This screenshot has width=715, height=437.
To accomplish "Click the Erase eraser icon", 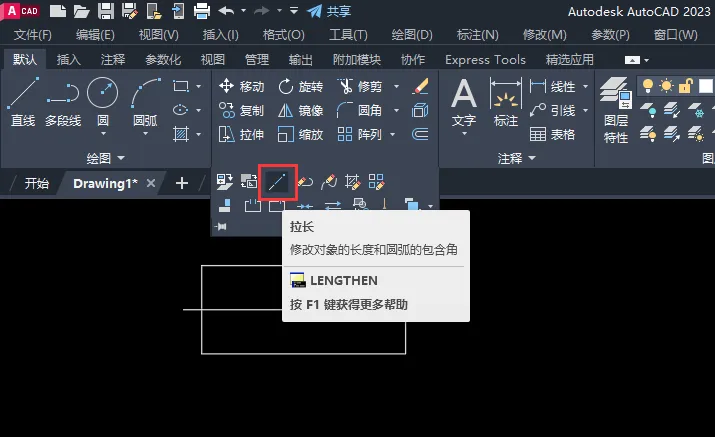I will tap(420, 86).
